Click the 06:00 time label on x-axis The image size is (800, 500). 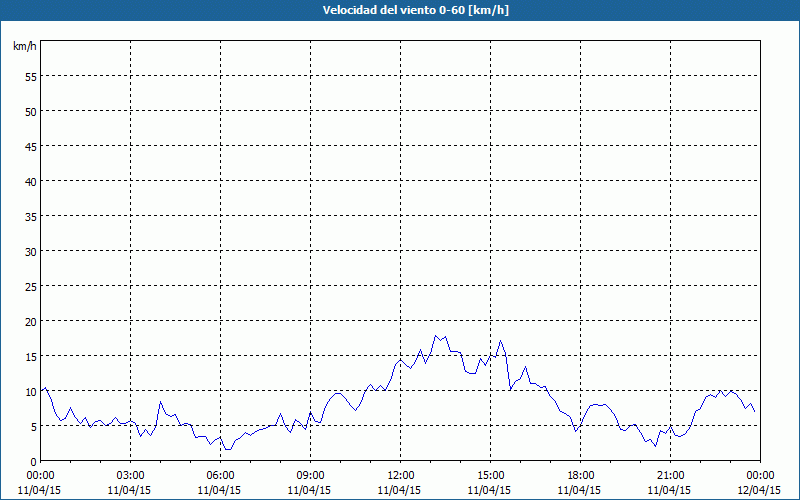pyautogui.click(x=220, y=476)
